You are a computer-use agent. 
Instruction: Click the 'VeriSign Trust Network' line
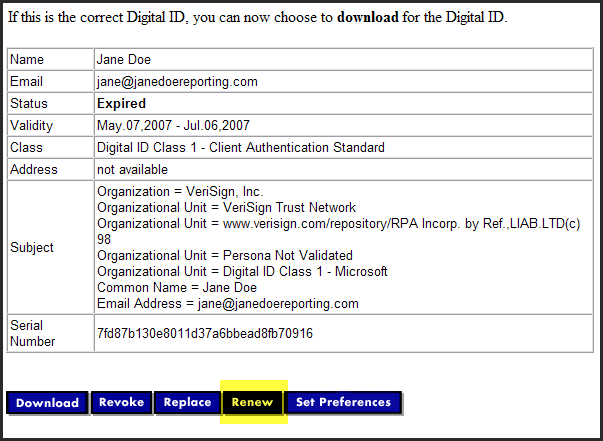pos(227,208)
